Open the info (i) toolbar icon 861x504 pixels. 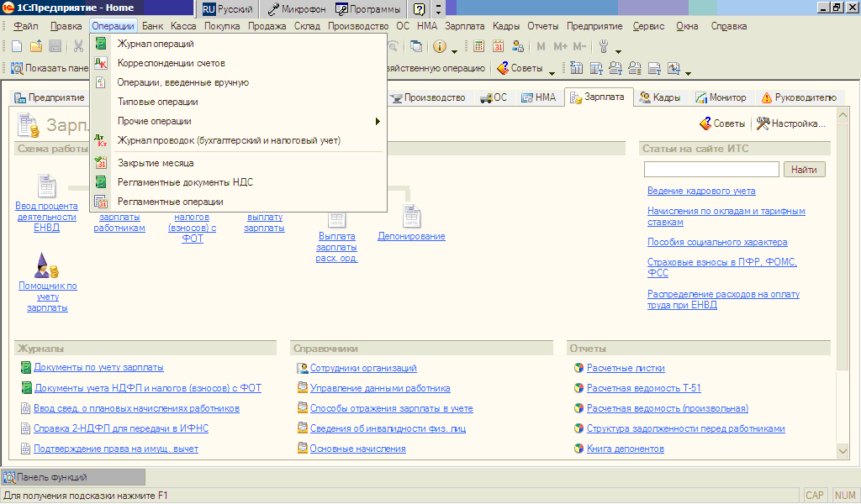click(439, 46)
